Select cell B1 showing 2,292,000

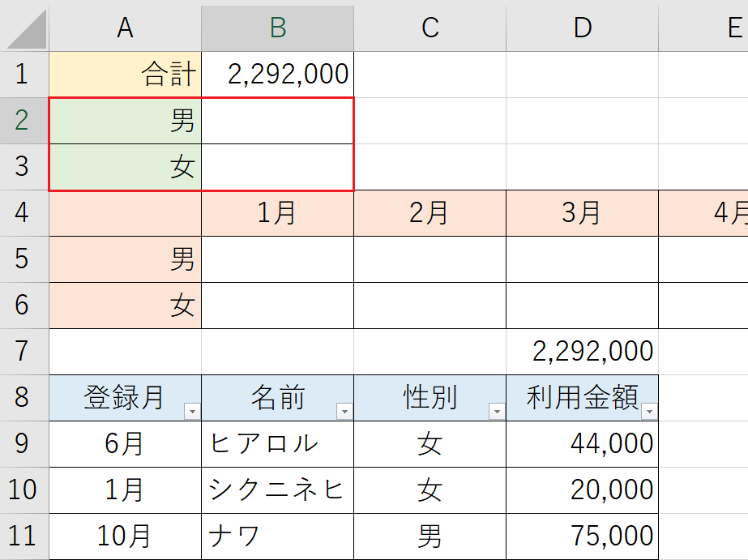278,75
